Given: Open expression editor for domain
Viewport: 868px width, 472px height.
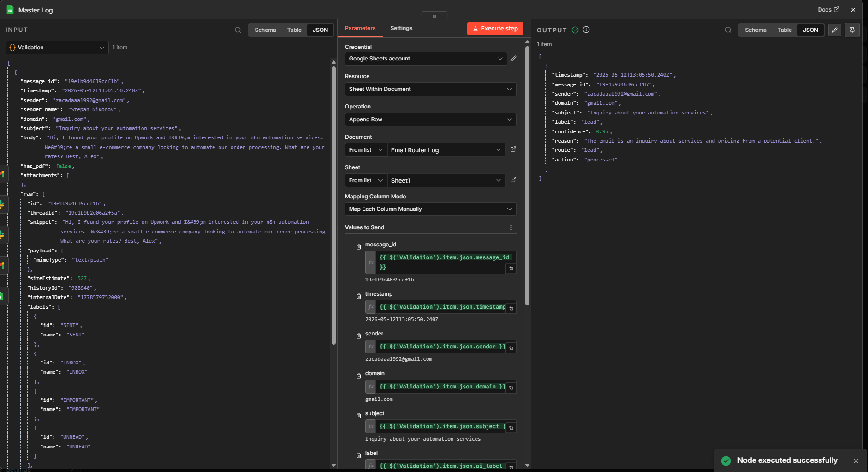Looking at the screenshot, I should (x=511, y=388).
